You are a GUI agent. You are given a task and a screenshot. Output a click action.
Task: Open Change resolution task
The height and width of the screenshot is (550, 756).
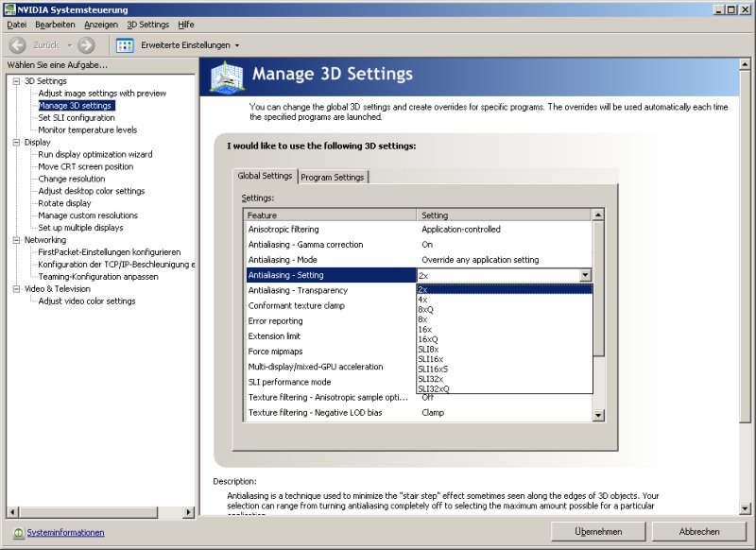tap(72, 179)
